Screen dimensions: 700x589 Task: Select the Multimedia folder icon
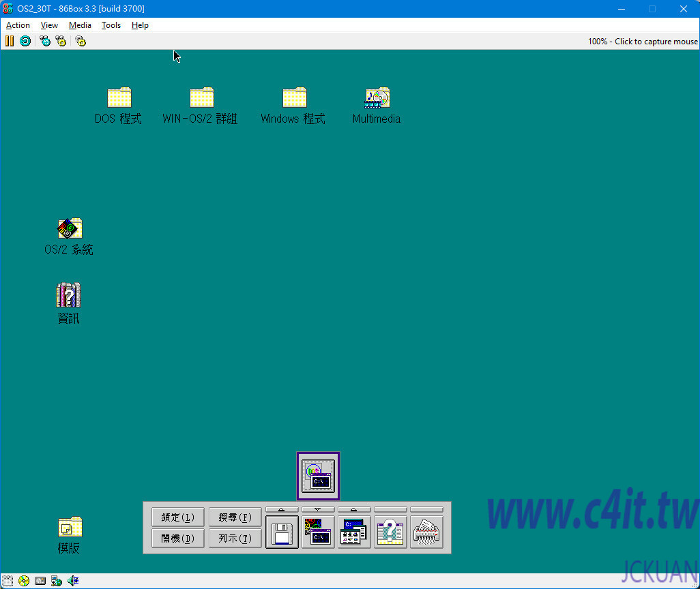click(377, 97)
